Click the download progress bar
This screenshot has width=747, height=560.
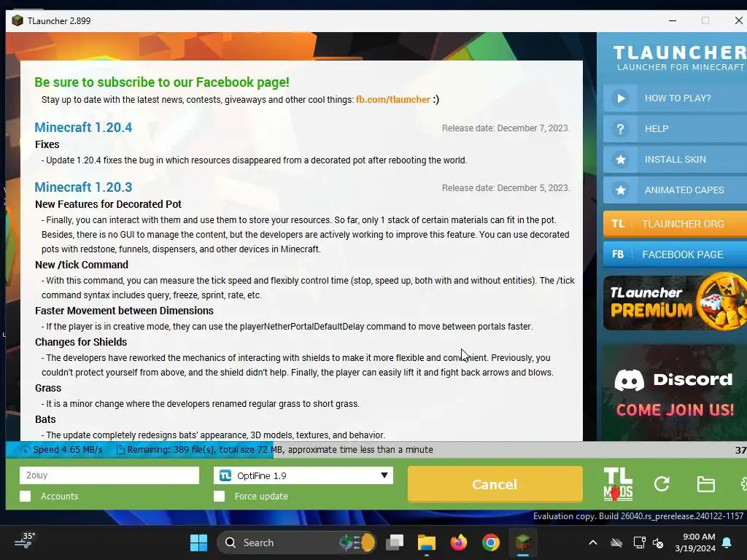(x=376, y=449)
